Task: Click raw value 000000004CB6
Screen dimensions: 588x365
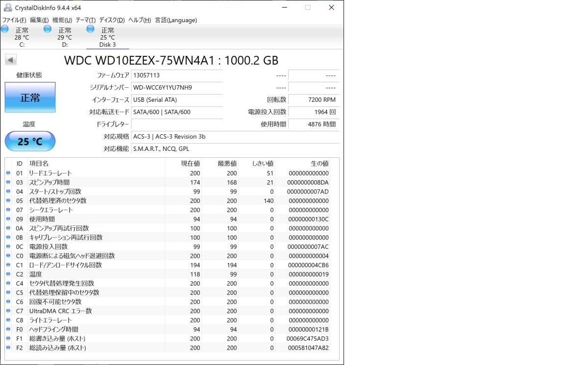Action: 308,265
